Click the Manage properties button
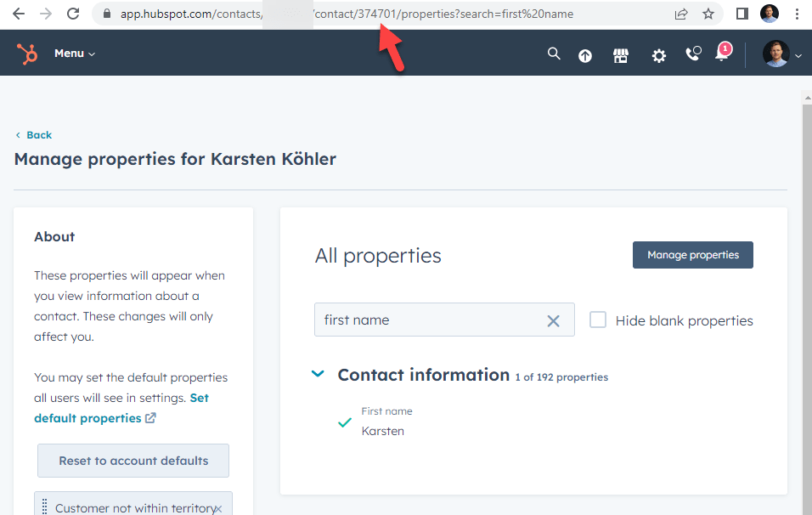 [x=692, y=254]
